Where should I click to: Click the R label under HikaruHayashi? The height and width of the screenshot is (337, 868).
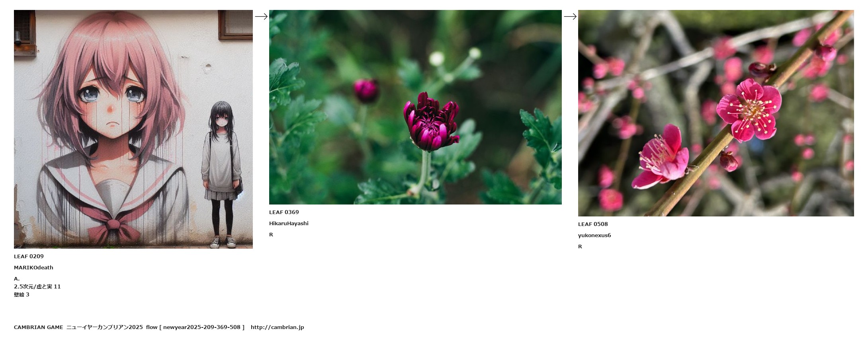click(271, 234)
